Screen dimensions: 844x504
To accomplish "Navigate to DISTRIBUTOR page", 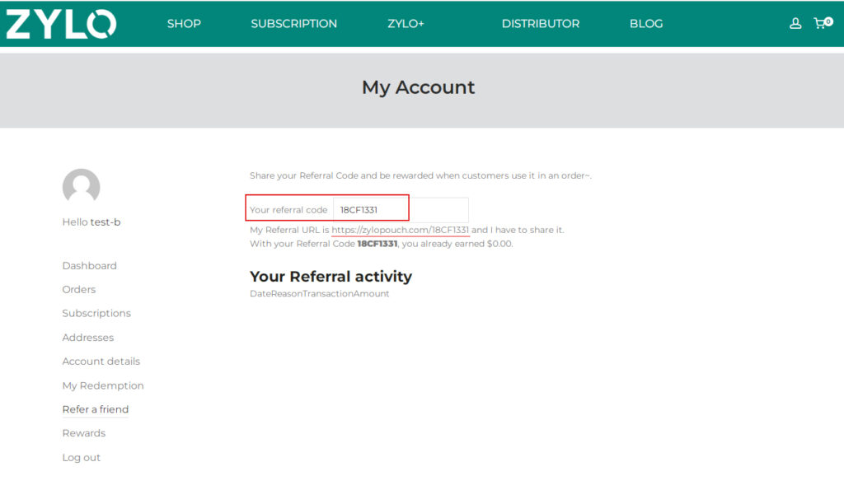I will click(x=540, y=24).
